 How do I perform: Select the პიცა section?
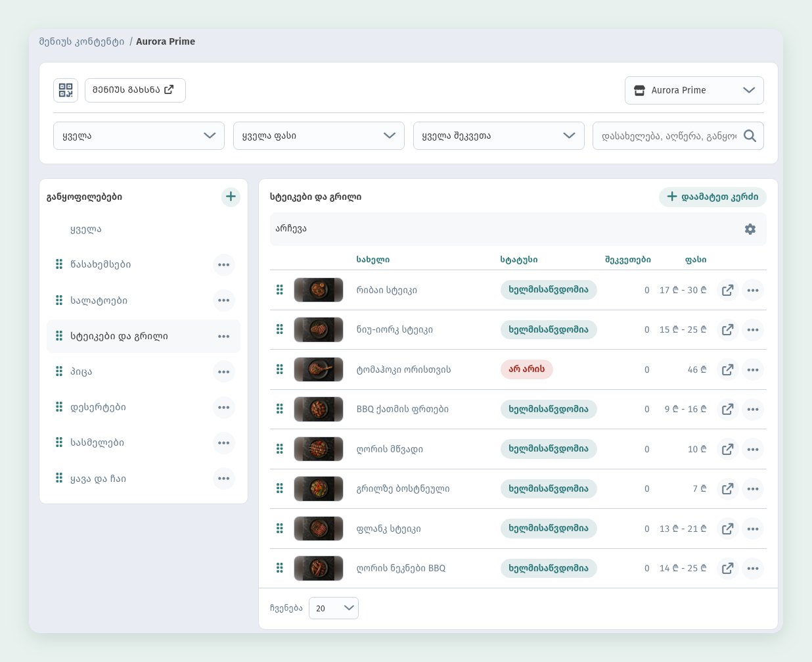coord(81,371)
